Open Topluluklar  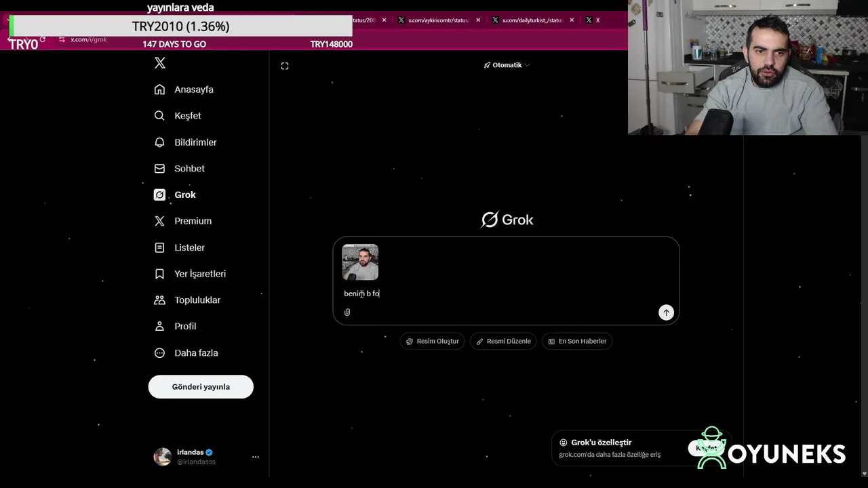[197, 300]
